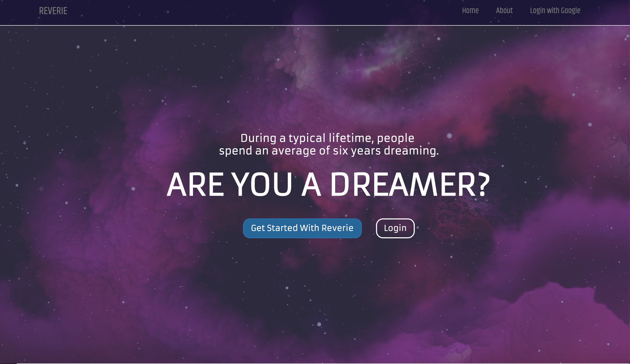Viewport: 630px width, 364px height.
Task: Click the word 'with' in Login with Google
Action: pyautogui.click(x=553, y=10)
